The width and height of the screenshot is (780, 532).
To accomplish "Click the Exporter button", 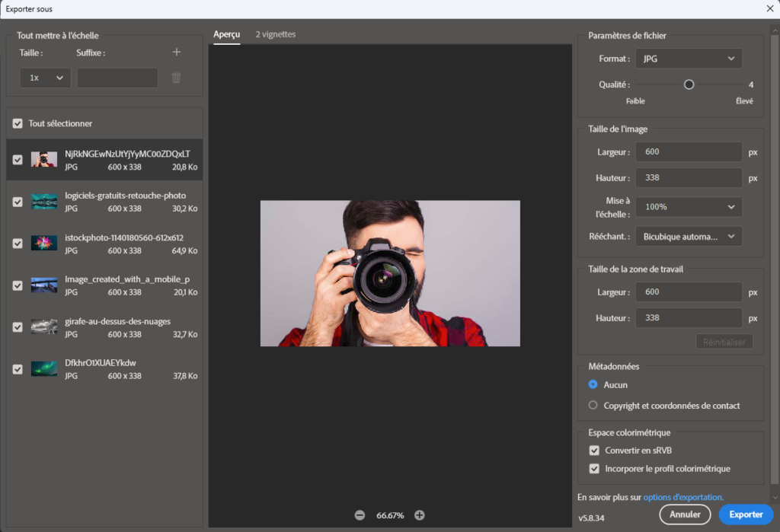I will coord(746,514).
